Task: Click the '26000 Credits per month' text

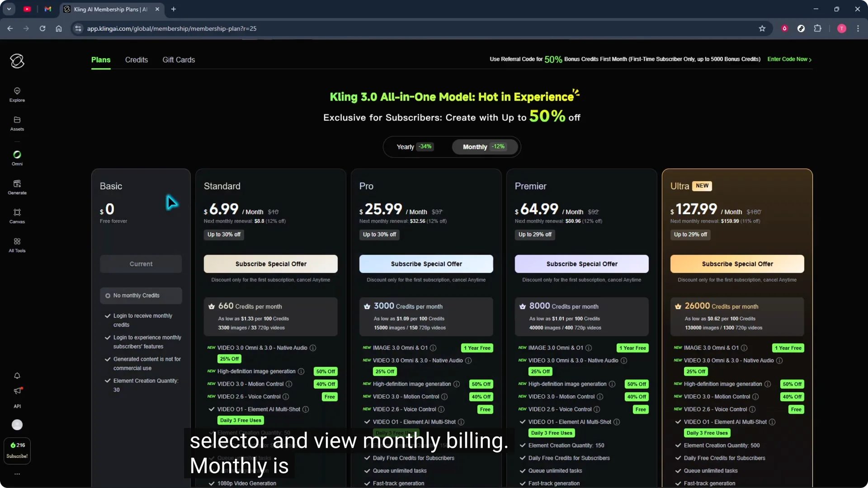Action: 722,306
